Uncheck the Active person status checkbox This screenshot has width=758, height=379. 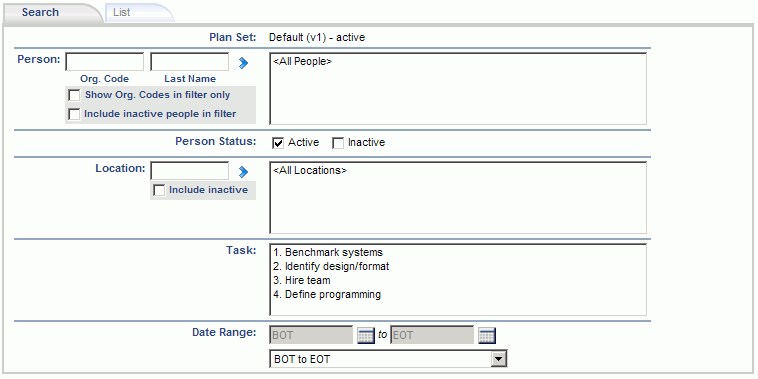click(278, 143)
